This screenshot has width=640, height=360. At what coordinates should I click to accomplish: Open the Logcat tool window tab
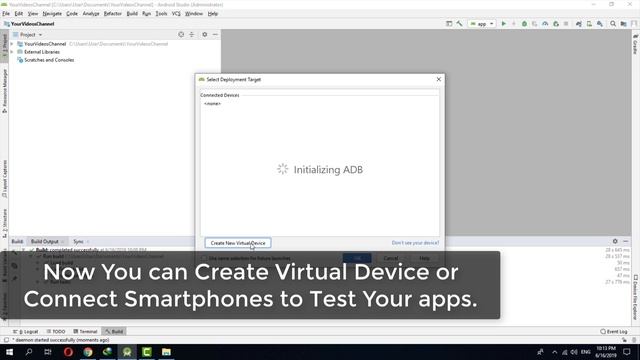(x=26, y=331)
